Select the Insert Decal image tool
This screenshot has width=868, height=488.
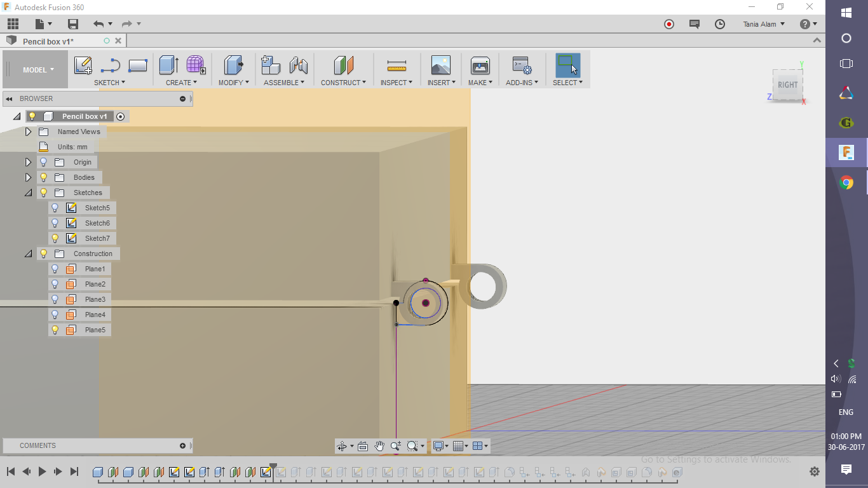440,65
